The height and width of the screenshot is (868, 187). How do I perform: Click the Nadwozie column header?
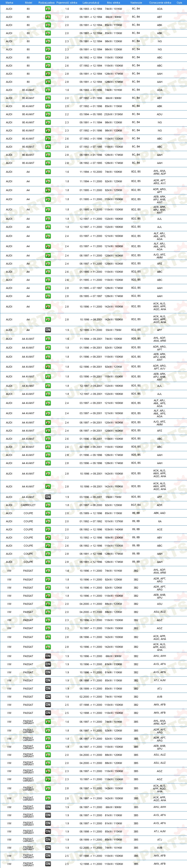(136, 2)
